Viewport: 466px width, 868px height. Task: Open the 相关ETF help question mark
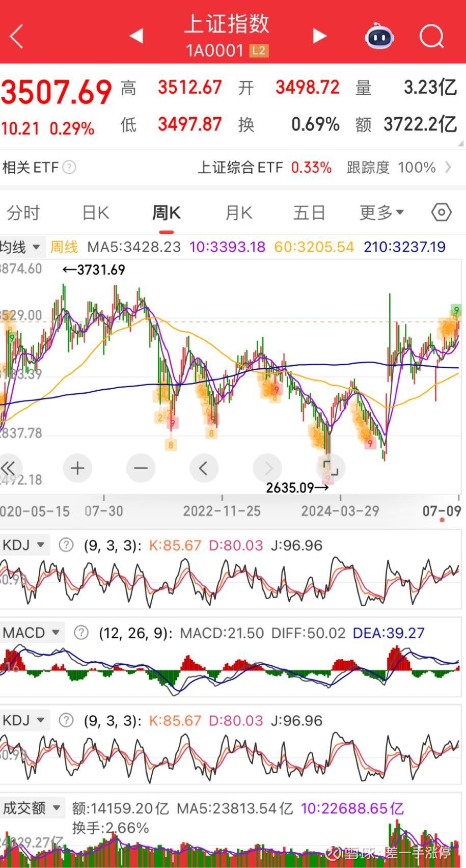(69, 168)
